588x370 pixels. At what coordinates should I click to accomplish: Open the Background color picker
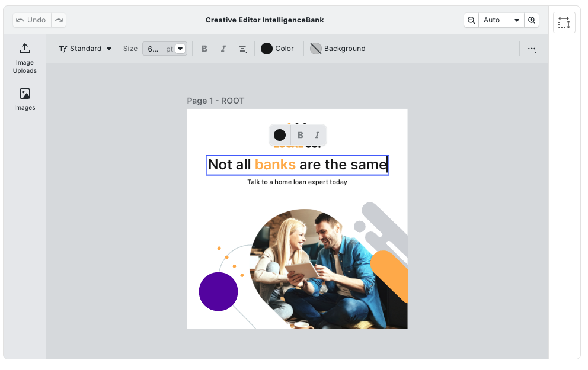[x=337, y=49]
